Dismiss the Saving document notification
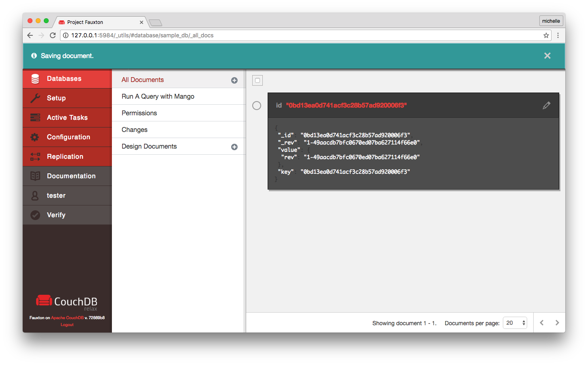 (x=547, y=56)
